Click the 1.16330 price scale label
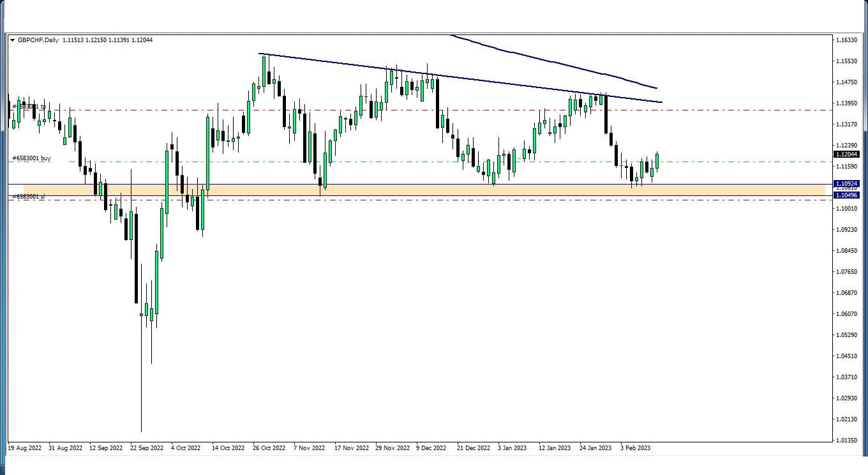The height and width of the screenshot is (475, 868). (x=846, y=40)
